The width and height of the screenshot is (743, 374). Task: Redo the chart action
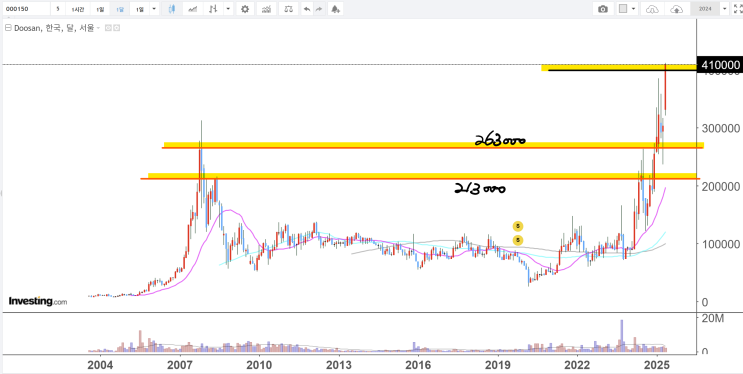[319, 9]
